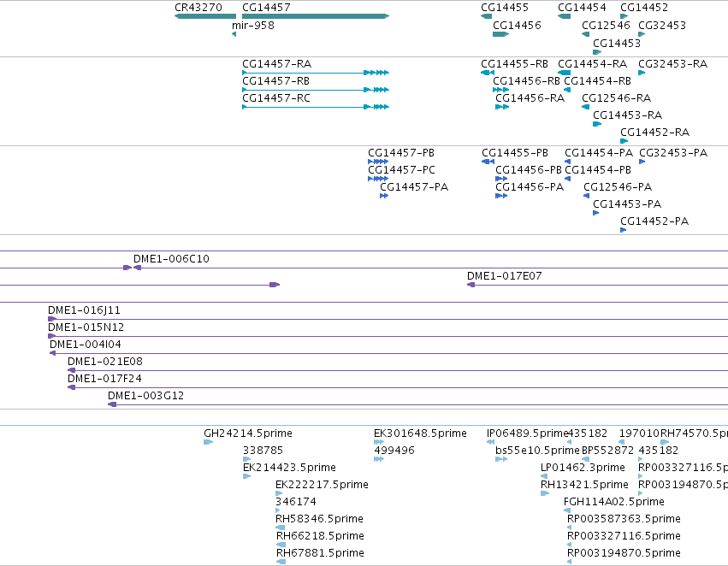Open BAC clone DME1-021E08 label
The width and height of the screenshot is (728, 566).
pyautogui.click(x=105, y=362)
